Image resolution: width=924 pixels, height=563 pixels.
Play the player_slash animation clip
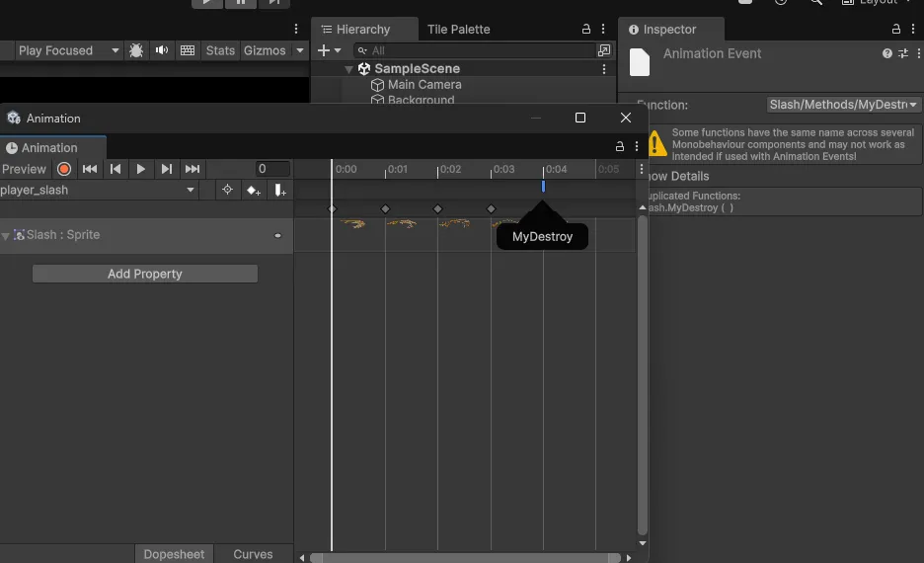(x=141, y=169)
